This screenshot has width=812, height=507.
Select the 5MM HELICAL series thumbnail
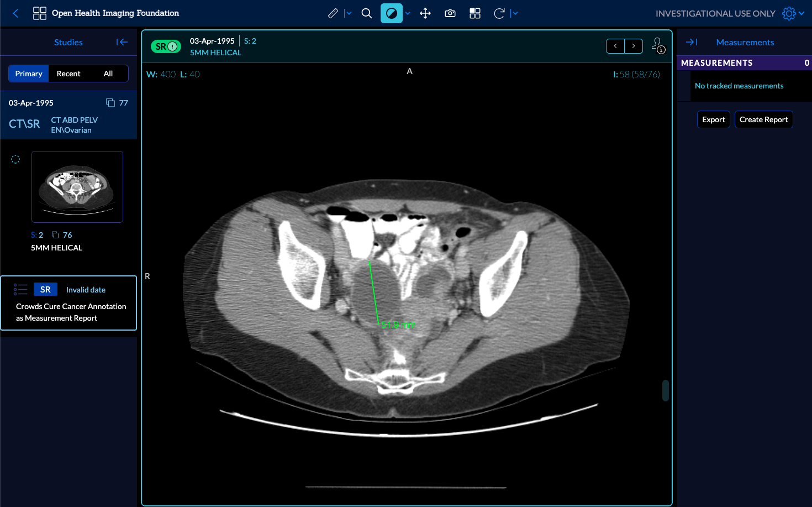coord(77,187)
